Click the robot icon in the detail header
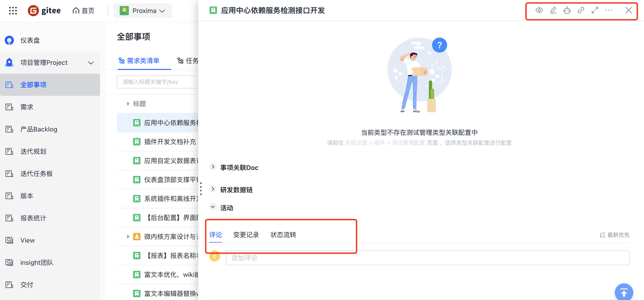Viewport: 644px width, 300px height. coord(567,10)
